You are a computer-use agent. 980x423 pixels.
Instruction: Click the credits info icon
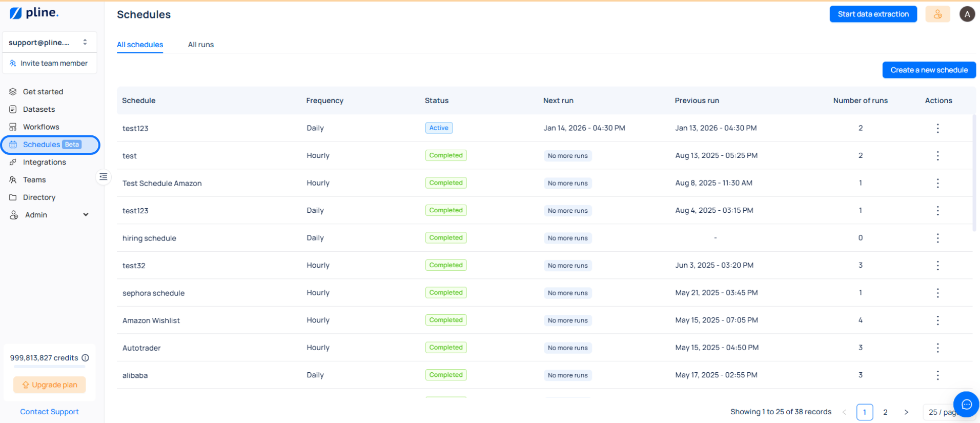86,358
